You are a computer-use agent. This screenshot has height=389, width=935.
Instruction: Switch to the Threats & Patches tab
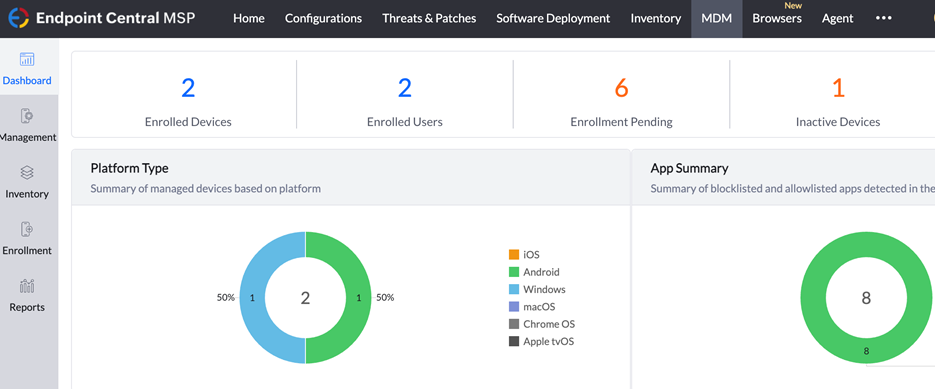point(429,18)
